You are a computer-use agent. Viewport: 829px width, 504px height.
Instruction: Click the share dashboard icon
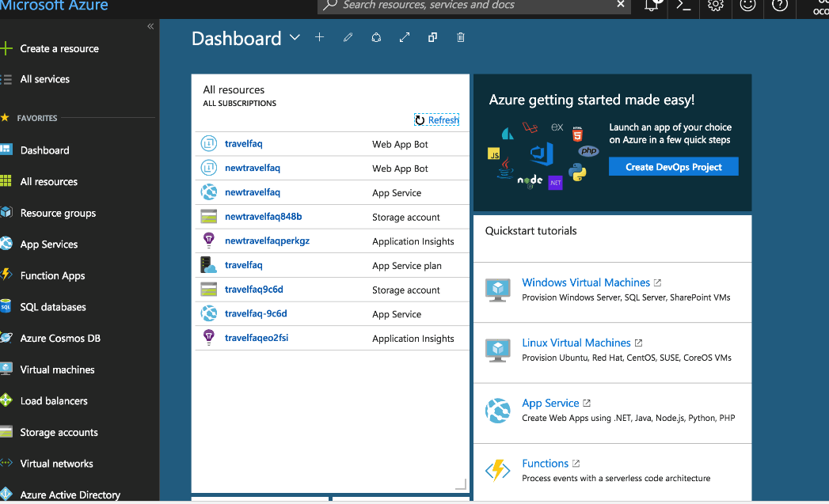pos(376,37)
